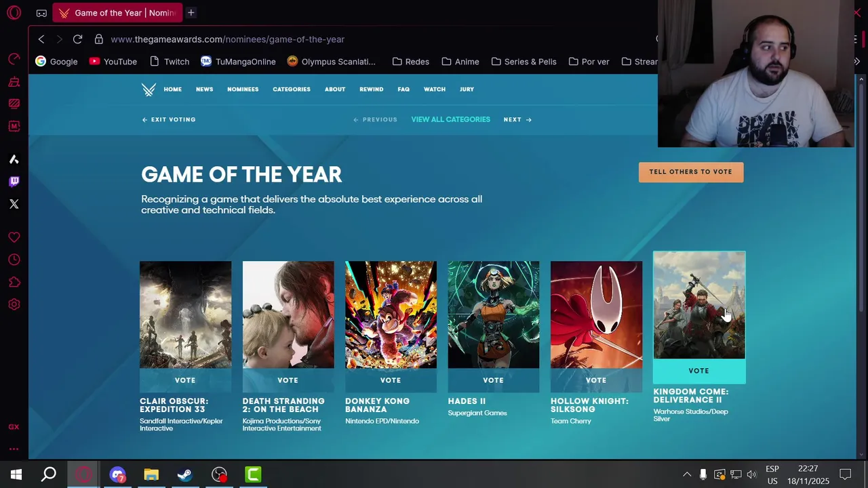Open Steam from the taskbar
The width and height of the screenshot is (868, 488).
184,474
